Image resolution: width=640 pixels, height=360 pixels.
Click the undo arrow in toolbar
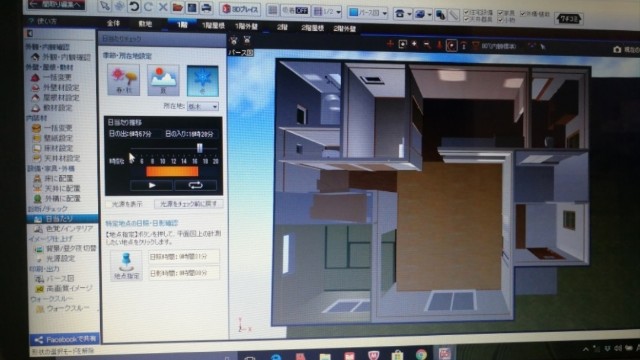(134, 6)
